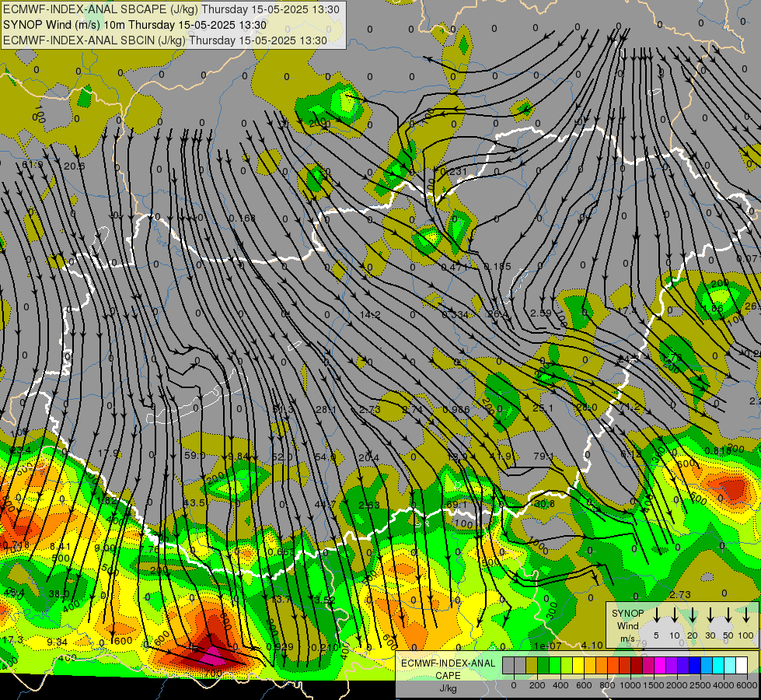Screen dimensions: 761x700
Task: Select the '43.5' value label
Action: (194, 502)
